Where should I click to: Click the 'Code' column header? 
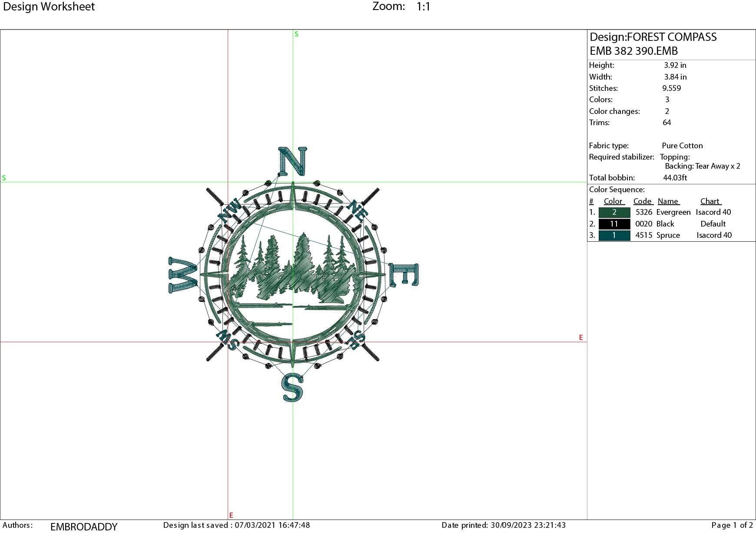click(643, 201)
